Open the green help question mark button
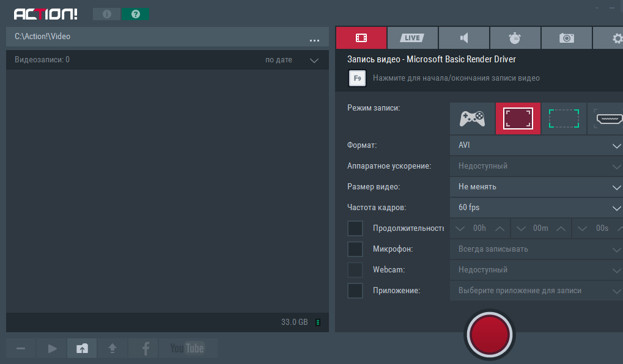Viewport: 623px width, 364px height. [135, 14]
